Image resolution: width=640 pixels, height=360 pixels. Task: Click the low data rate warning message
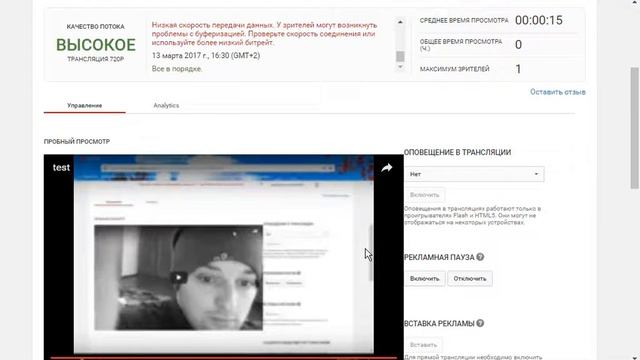(x=264, y=33)
